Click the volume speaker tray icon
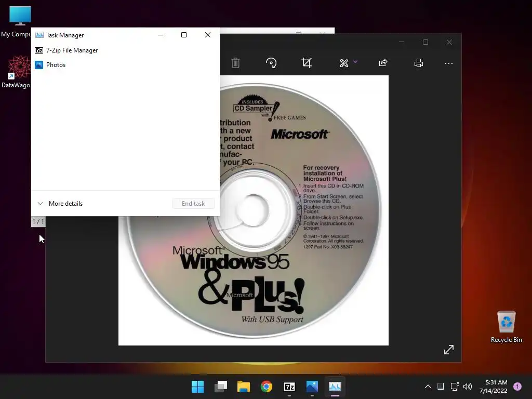The height and width of the screenshot is (399, 532). 468,387
